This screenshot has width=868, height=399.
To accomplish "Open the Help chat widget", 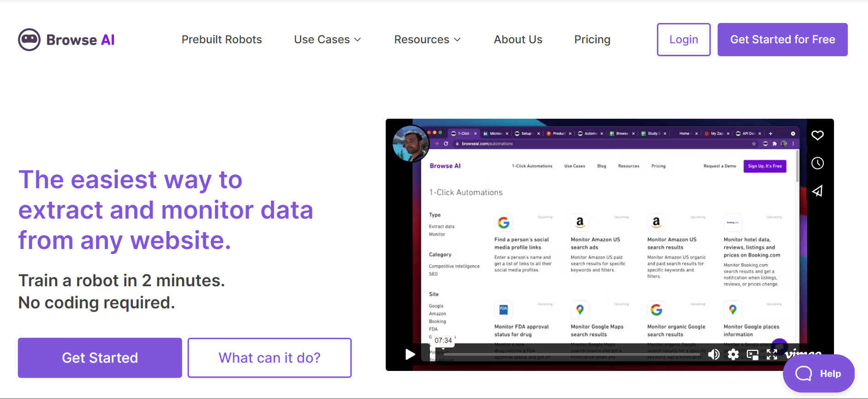I will click(x=818, y=373).
